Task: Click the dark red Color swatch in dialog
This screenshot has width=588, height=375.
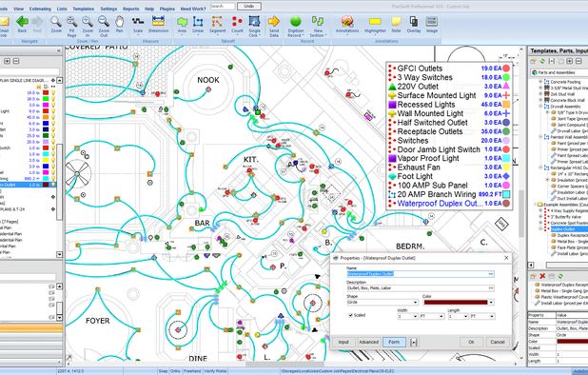Action: 456,303
